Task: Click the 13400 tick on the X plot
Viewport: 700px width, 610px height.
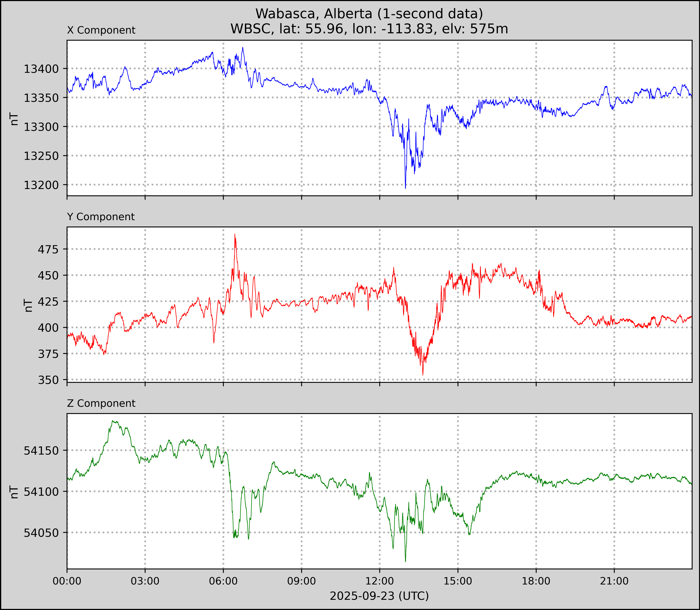Action: (x=41, y=69)
